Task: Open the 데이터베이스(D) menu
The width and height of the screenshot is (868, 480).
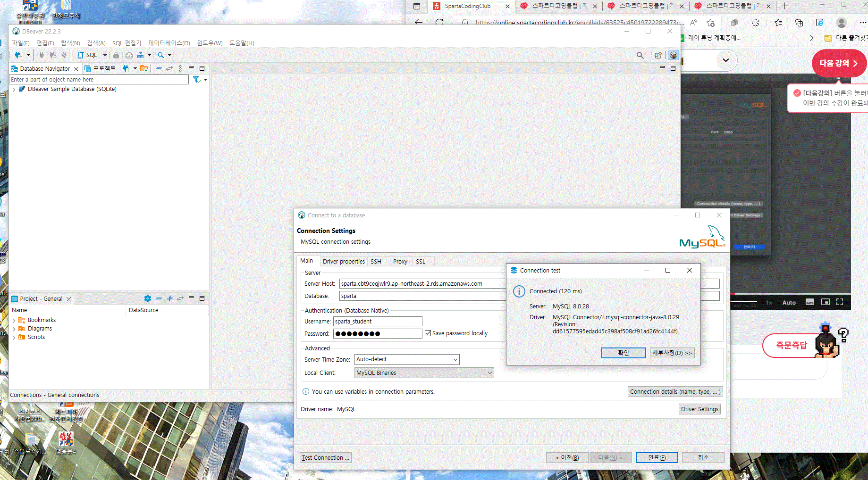Action: pos(169,43)
